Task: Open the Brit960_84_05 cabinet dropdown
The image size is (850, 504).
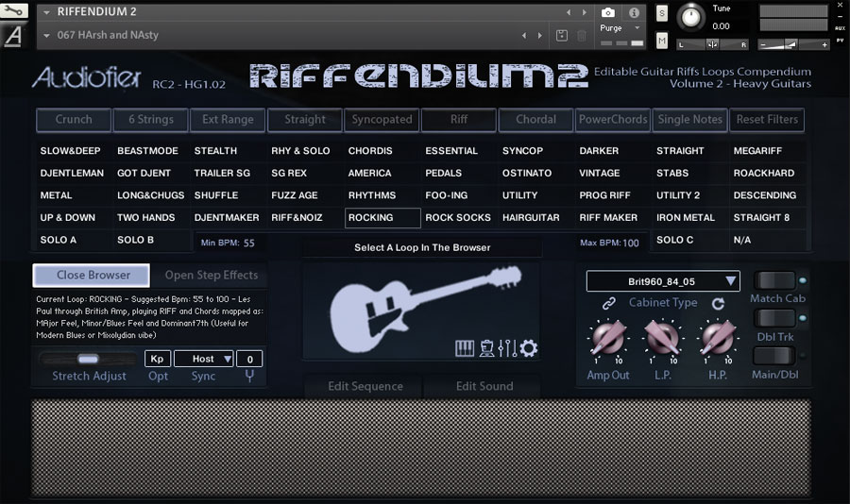Action: [662, 281]
